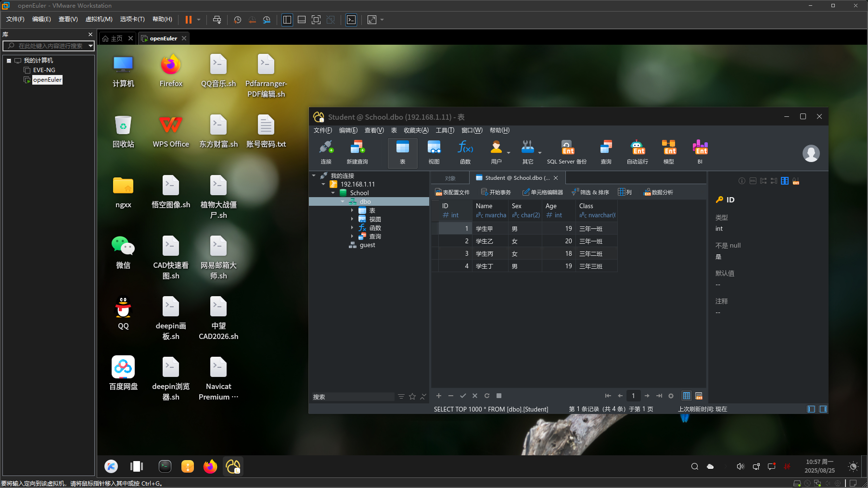Viewport: 868px width, 488px height.
Task: Open VMware 虚拟机(M) menu
Action: 99,19
